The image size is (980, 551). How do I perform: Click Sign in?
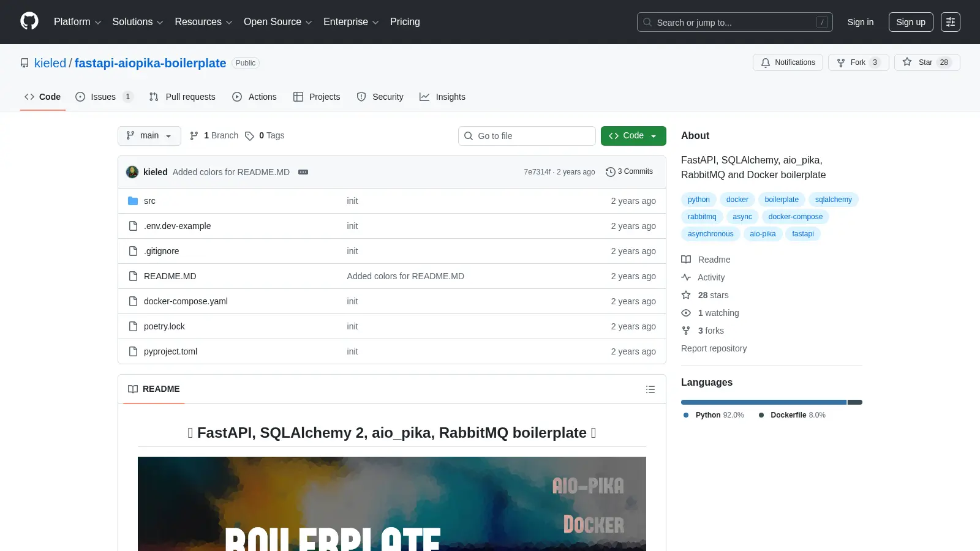(861, 22)
